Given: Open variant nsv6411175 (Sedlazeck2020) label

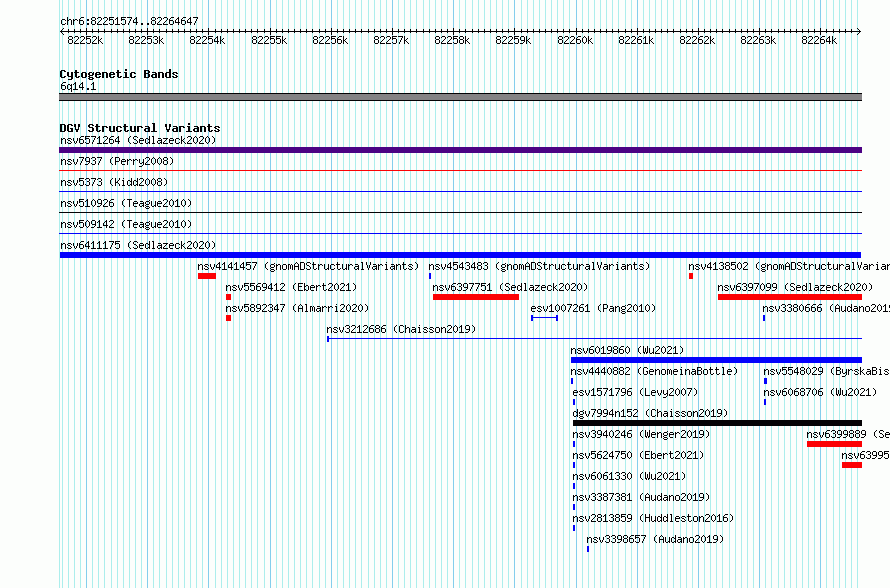Looking at the screenshot, I should point(138,245).
